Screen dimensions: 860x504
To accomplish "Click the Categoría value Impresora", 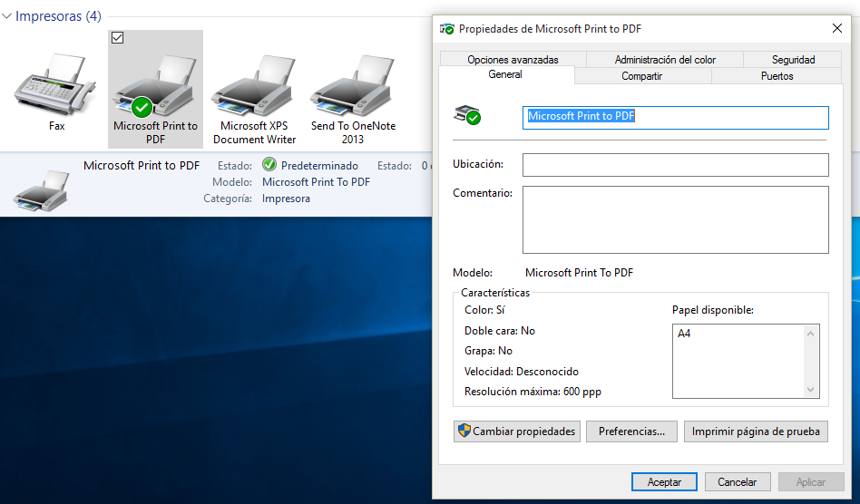I will tap(286, 199).
